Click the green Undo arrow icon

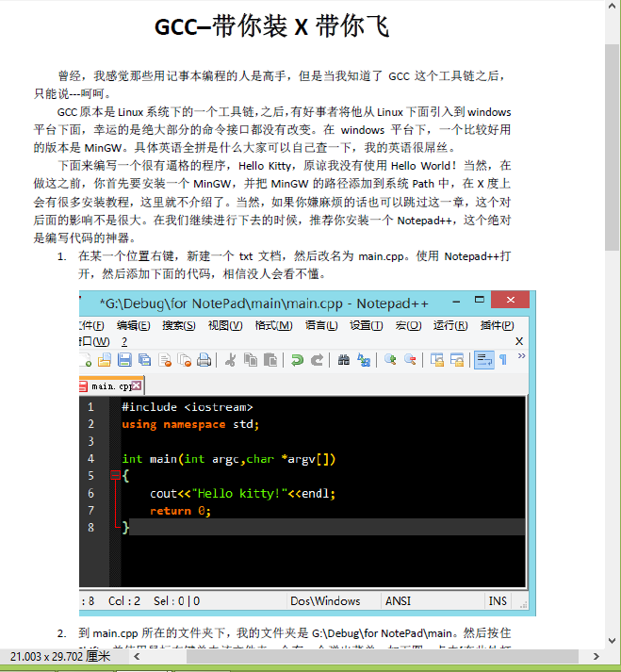click(x=297, y=360)
